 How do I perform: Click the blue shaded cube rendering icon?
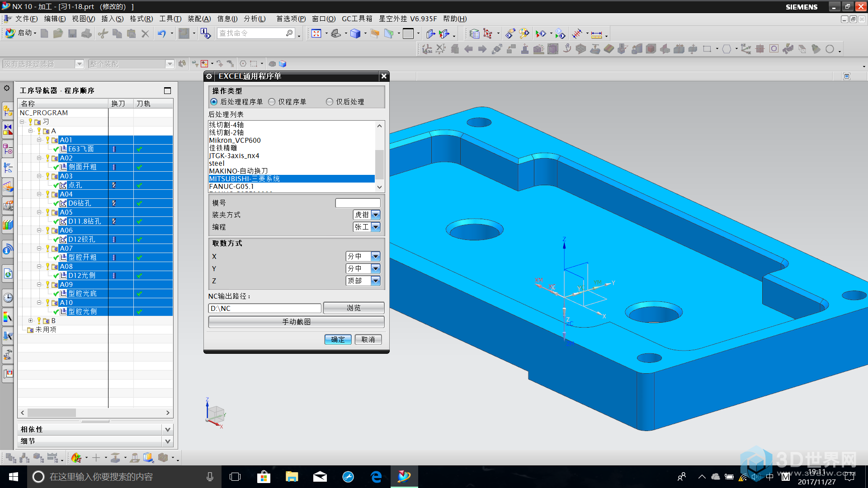pos(355,33)
